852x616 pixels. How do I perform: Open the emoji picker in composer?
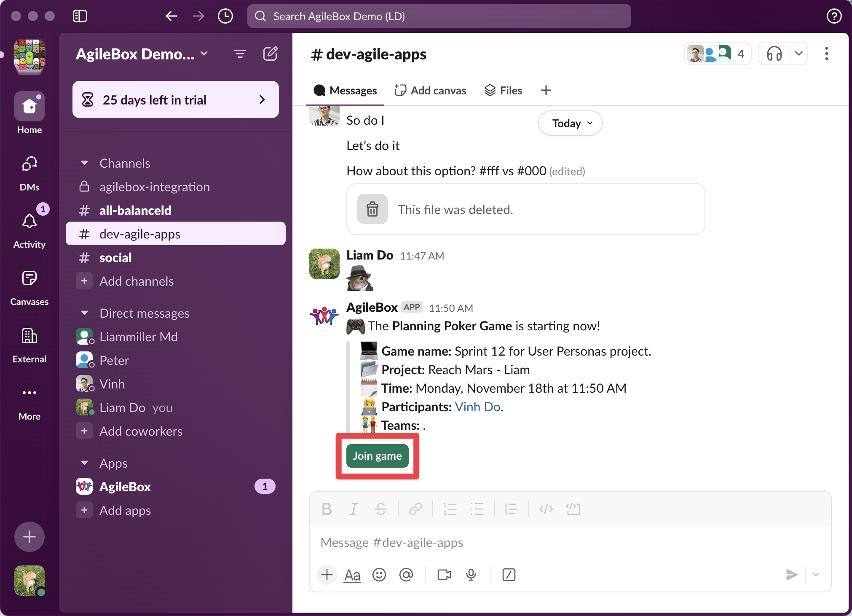379,575
